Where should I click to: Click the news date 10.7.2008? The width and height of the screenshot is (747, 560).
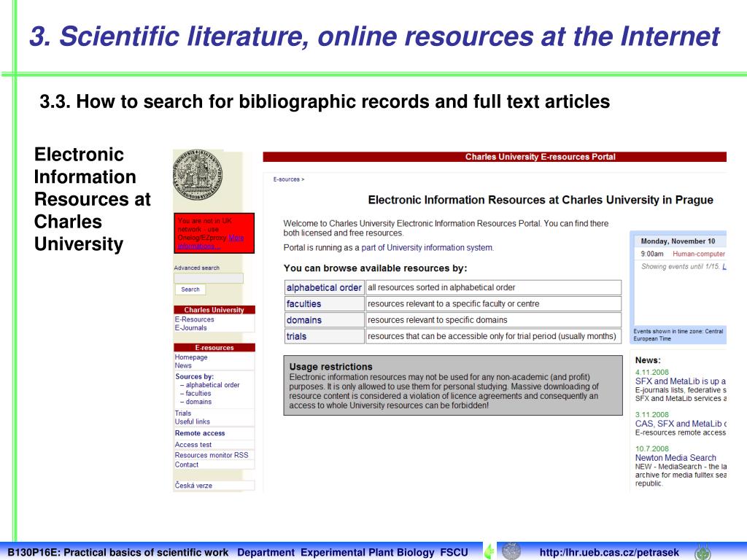pyautogui.click(x=651, y=448)
